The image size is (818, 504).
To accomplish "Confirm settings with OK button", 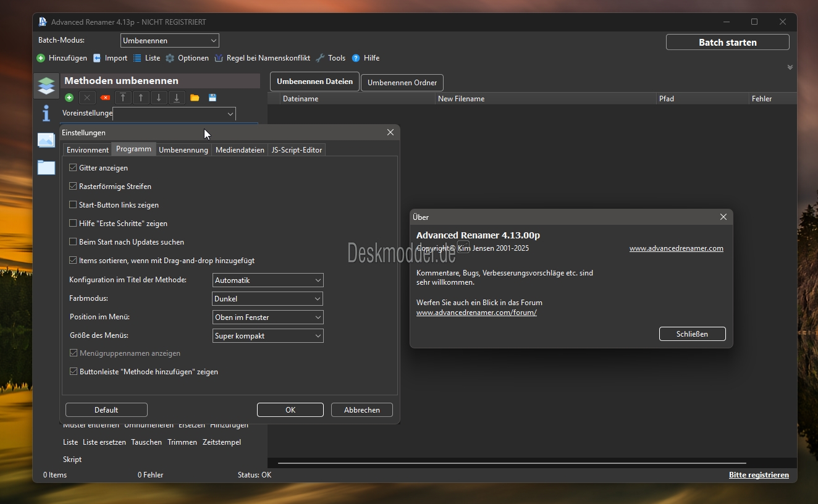I will click(290, 409).
